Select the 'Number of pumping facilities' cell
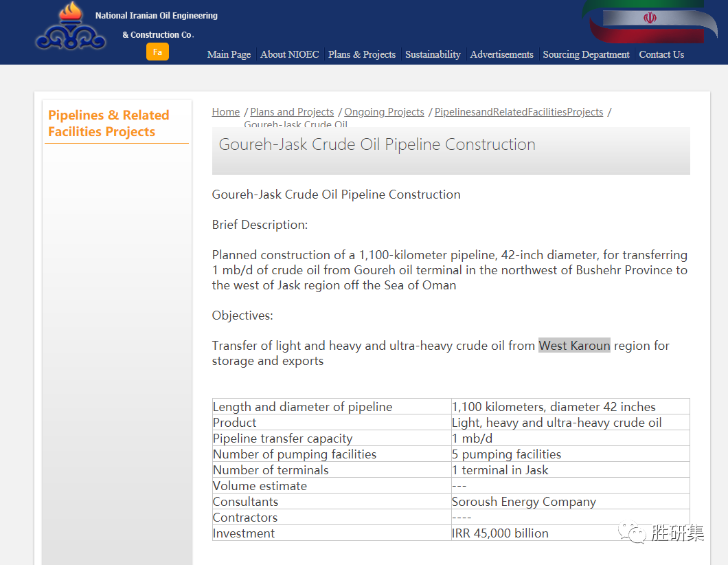This screenshot has height=565, width=728. click(332, 454)
